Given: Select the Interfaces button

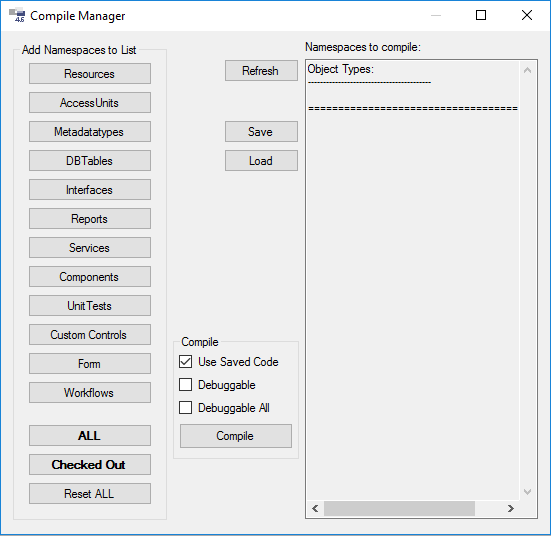Looking at the screenshot, I should click(90, 189).
